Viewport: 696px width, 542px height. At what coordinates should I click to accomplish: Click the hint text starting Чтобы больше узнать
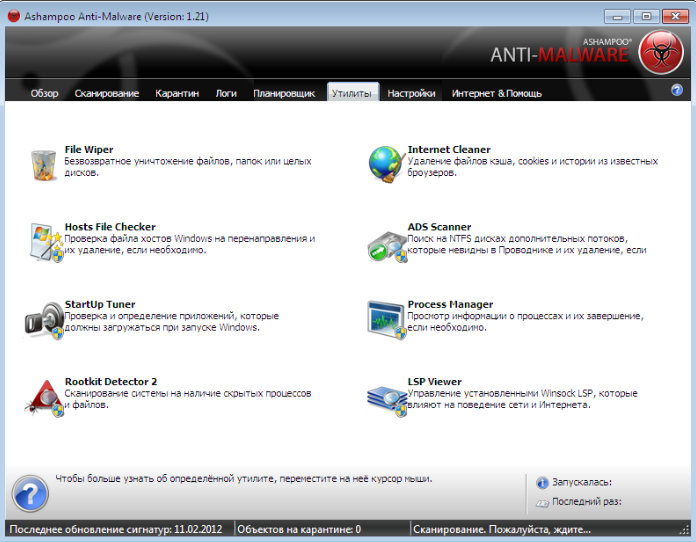pyautogui.click(x=244, y=479)
